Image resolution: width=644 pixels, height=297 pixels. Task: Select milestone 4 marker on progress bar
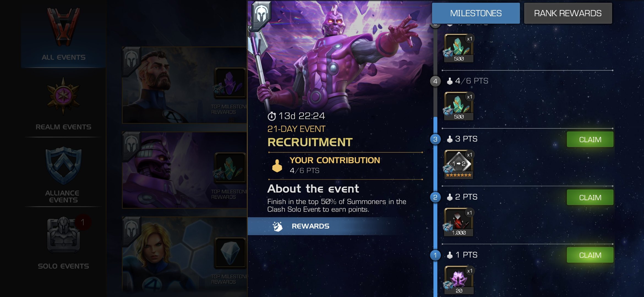coord(435,81)
